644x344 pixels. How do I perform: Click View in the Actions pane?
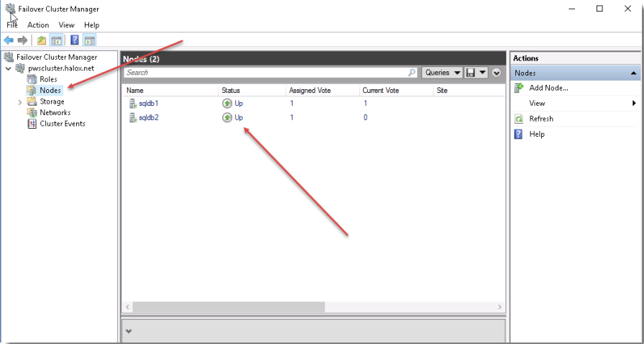click(x=537, y=104)
